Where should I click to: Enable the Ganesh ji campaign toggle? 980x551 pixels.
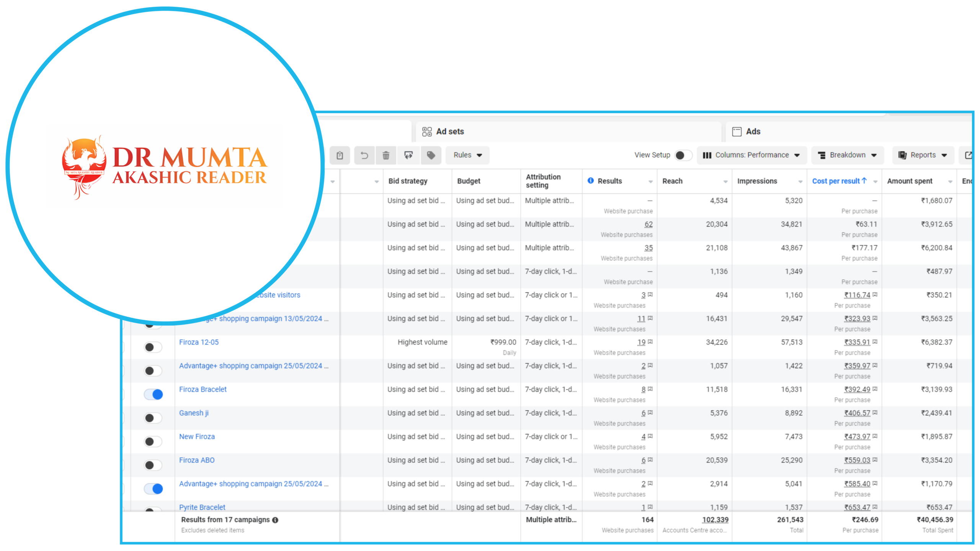[154, 418]
